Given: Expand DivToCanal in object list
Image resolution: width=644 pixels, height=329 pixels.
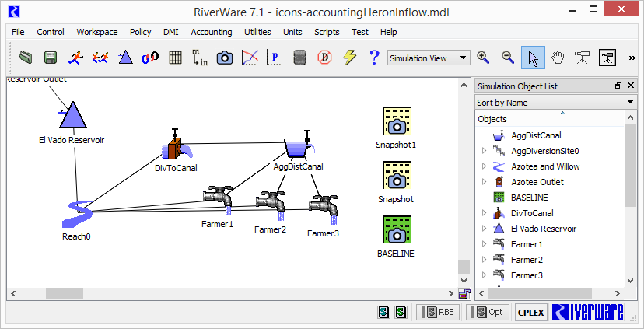Looking at the screenshot, I should coord(484,213).
